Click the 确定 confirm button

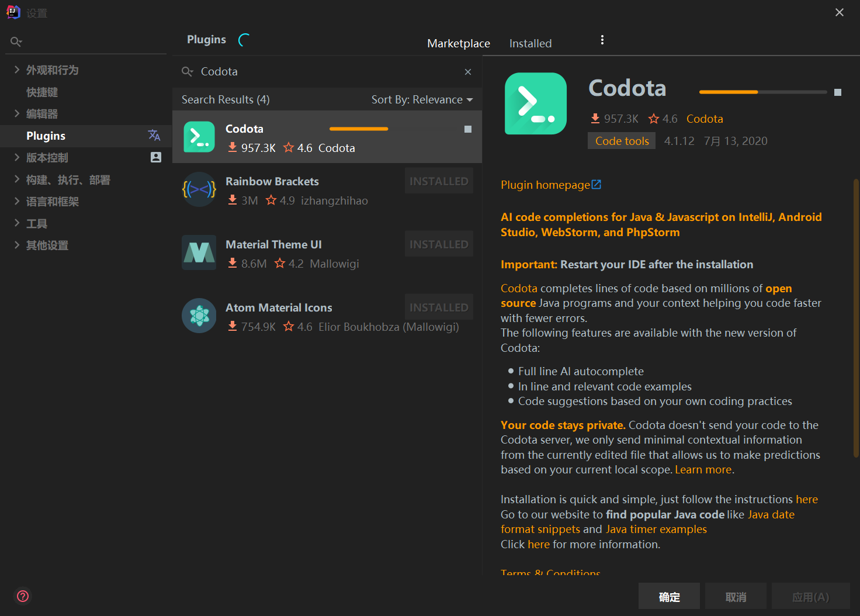pos(669,597)
